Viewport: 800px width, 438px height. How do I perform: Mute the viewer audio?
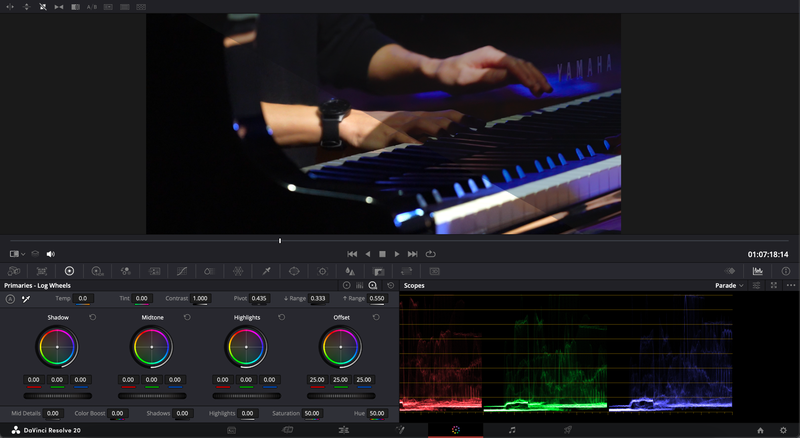pyautogui.click(x=51, y=254)
